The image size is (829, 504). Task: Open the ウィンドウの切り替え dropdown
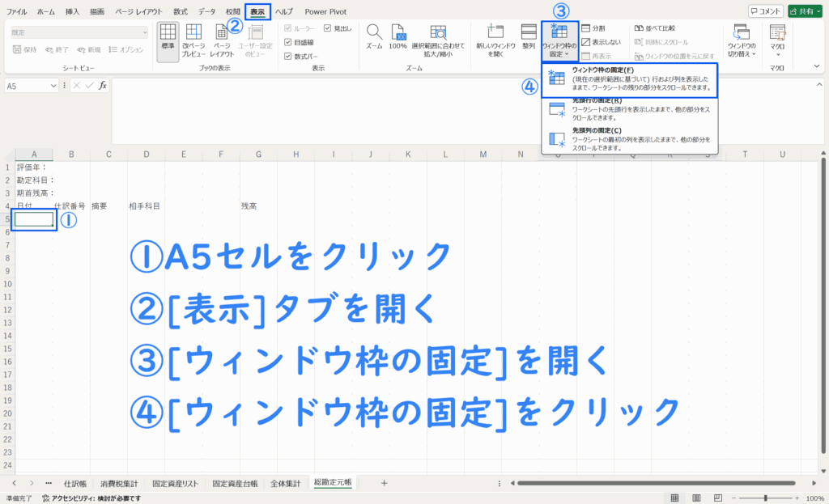(742, 41)
